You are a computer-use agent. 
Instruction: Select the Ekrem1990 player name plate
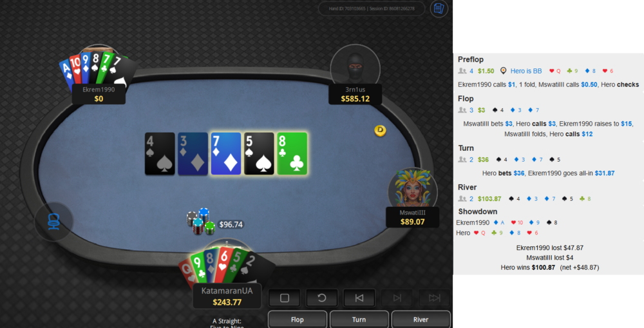(x=99, y=94)
